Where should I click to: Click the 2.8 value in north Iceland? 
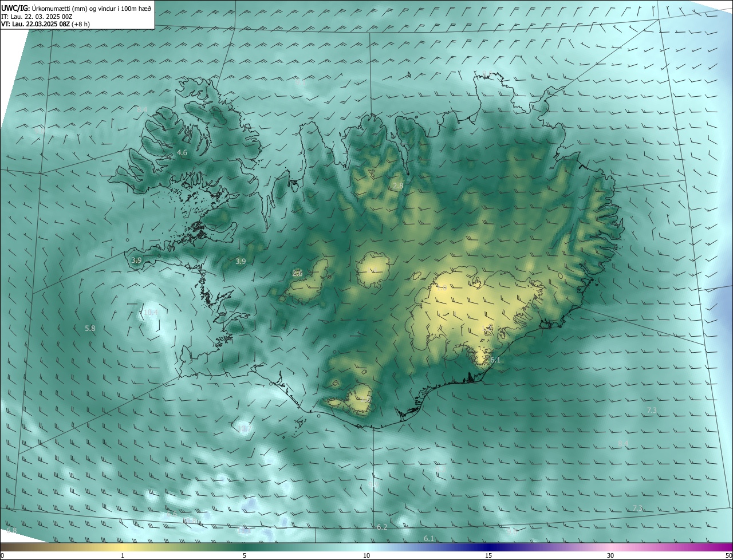(x=398, y=186)
